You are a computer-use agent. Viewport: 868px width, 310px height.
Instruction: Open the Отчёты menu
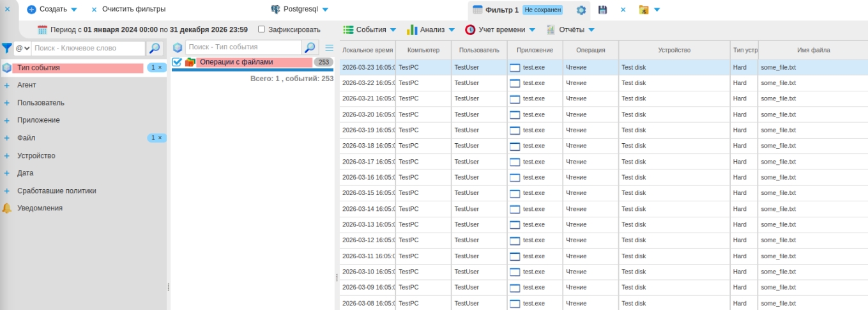coord(570,29)
